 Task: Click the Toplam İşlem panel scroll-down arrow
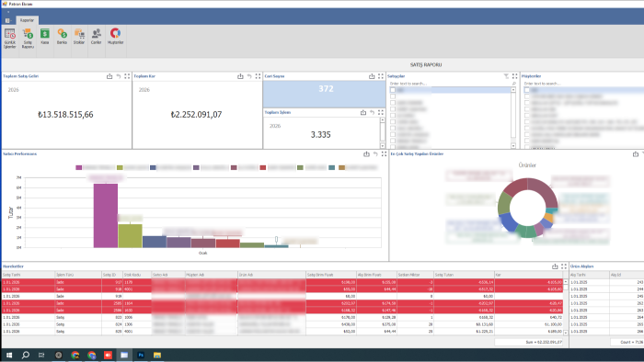click(383, 146)
